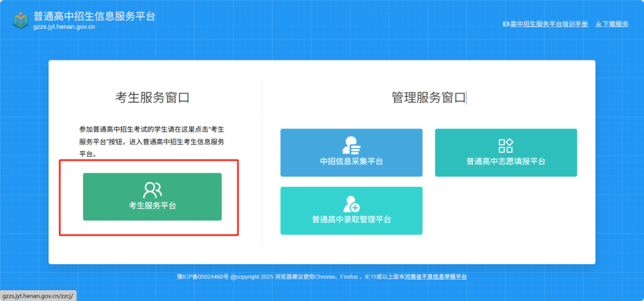Open the 高中招生服务平台培训手册 link

click(x=549, y=24)
